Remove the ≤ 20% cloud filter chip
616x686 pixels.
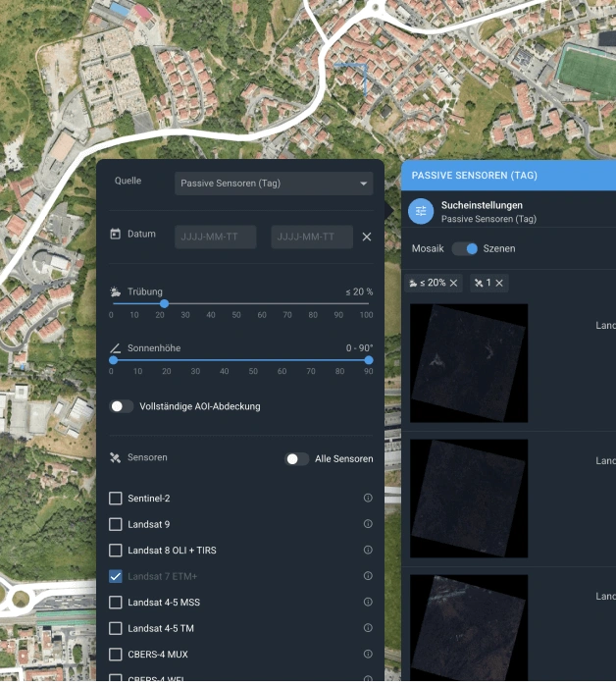point(453,283)
